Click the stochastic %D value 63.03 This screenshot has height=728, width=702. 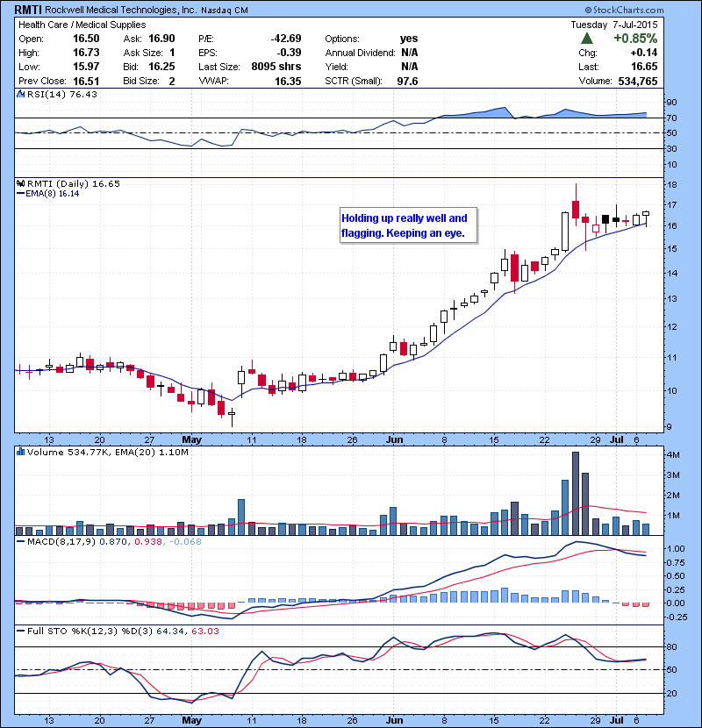[x=204, y=632]
